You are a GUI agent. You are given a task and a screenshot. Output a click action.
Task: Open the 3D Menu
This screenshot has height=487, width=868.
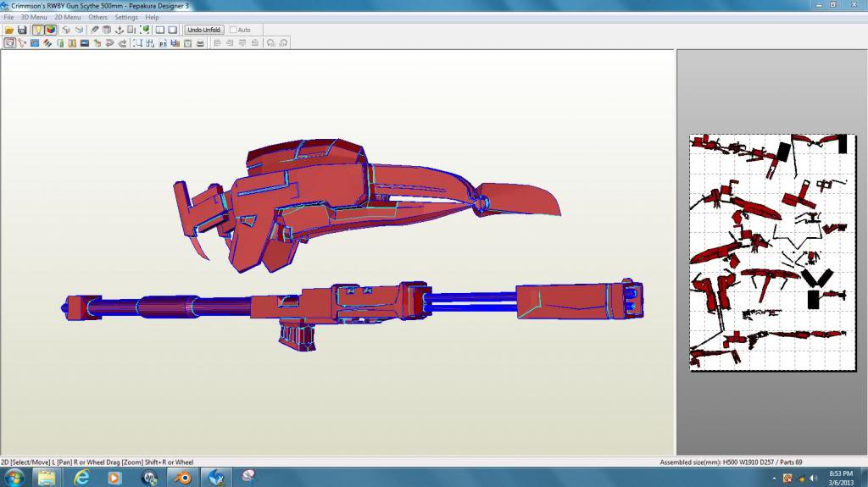coord(34,17)
